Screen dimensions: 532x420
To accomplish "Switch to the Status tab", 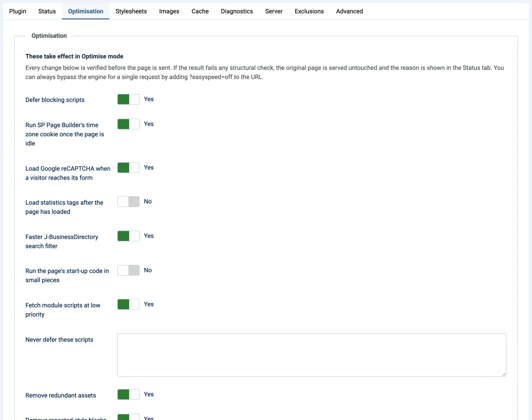I will pos(47,11).
